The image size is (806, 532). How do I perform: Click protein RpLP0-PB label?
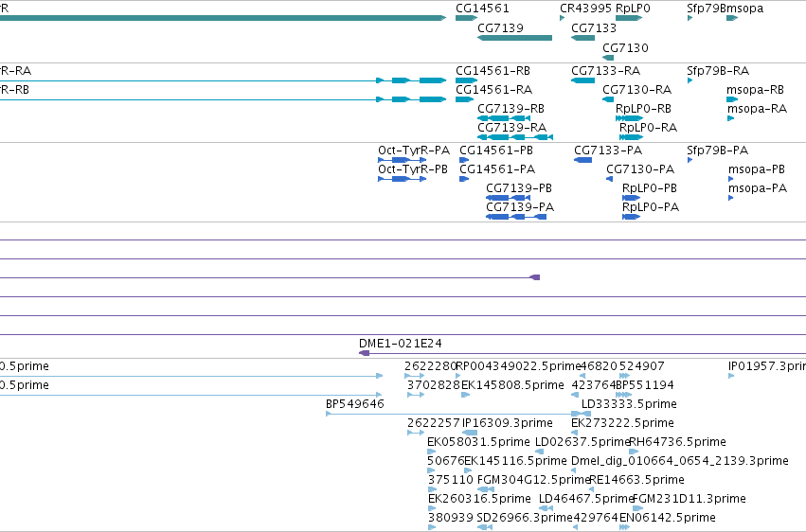coord(649,188)
